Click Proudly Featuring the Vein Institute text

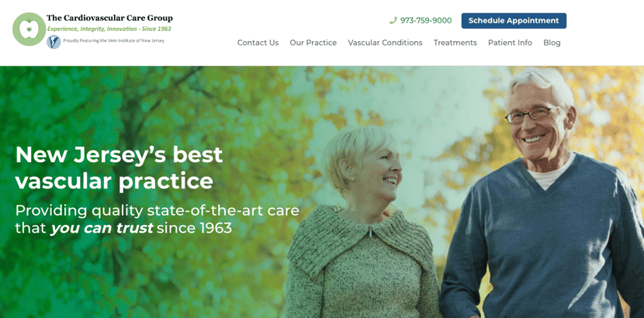(x=113, y=41)
